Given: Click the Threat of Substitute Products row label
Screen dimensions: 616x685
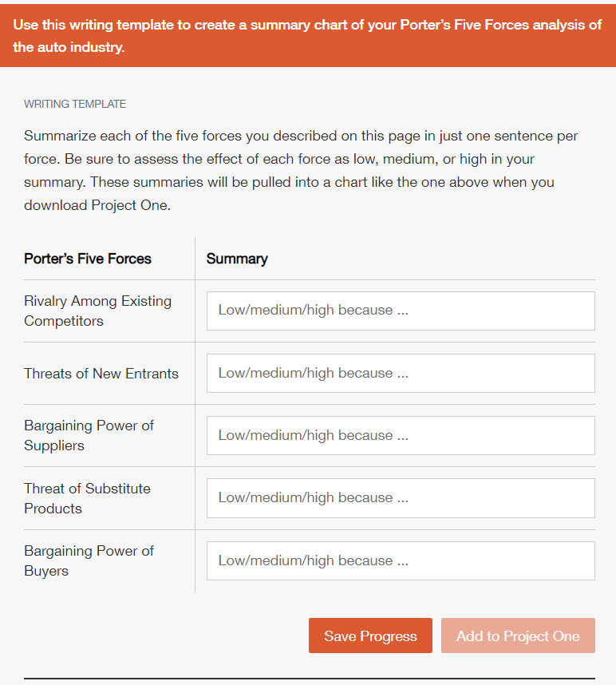Looking at the screenshot, I should [88, 497].
